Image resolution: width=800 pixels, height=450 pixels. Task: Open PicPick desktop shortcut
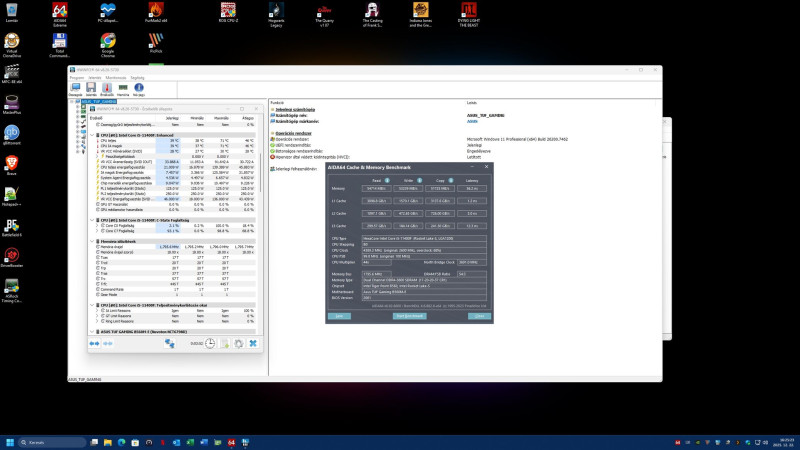point(156,43)
